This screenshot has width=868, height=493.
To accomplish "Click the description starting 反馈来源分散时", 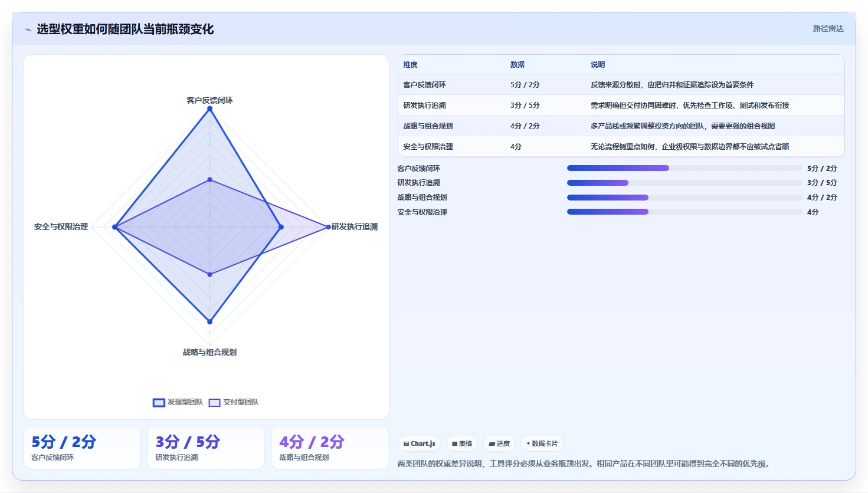I will 672,85.
